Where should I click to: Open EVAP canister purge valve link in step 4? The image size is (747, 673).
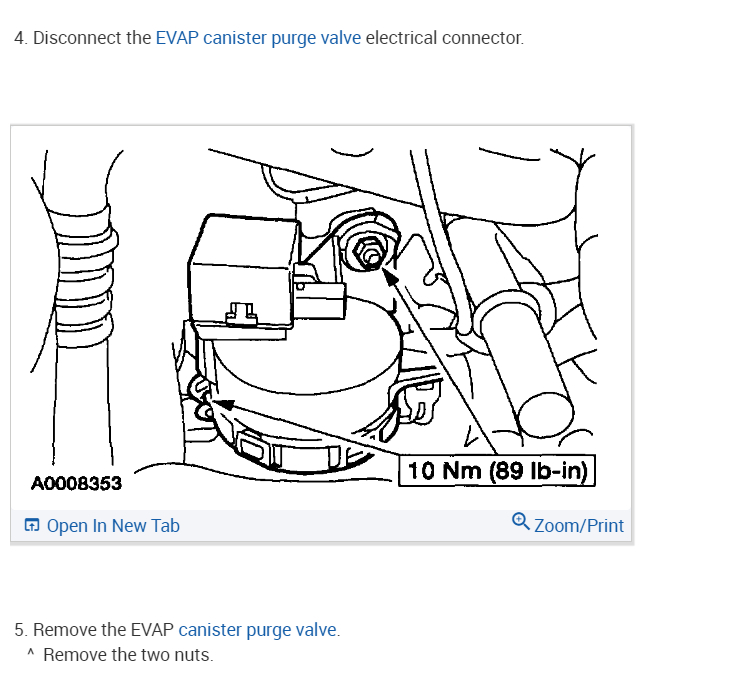(x=258, y=38)
